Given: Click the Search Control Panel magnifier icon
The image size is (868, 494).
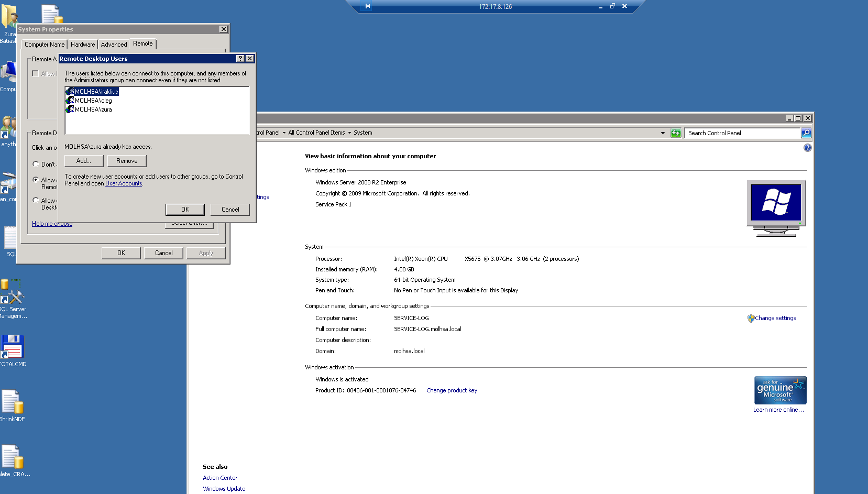Looking at the screenshot, I should (x=806, y=133).
